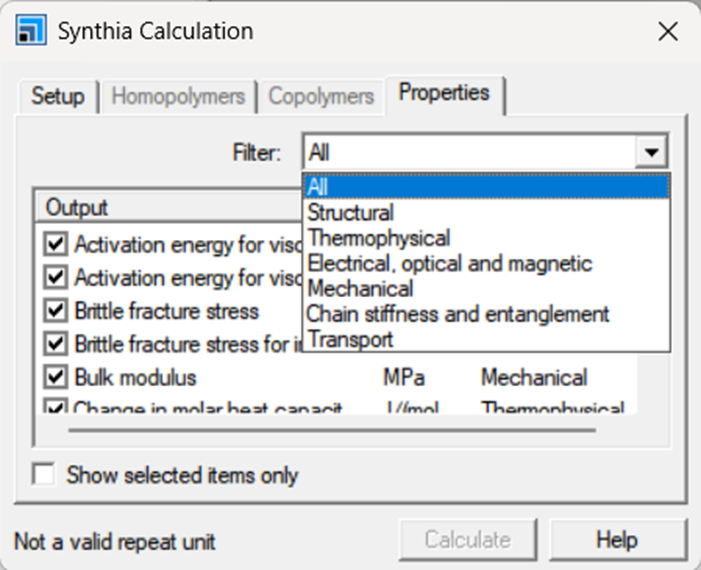The image size is (701, 570).
Task: Pick Thermophysical in the filter list
Action: point(379,238)
